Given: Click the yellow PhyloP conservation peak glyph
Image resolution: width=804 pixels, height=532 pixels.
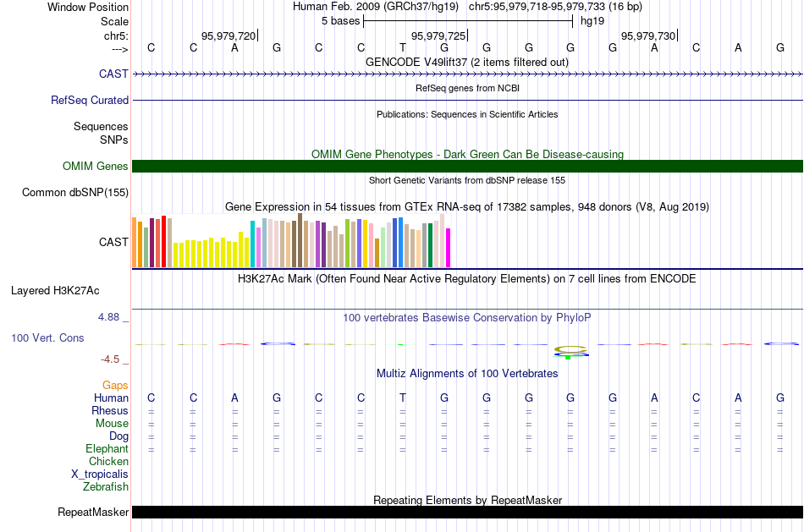Looking at the screenshot, I should coord(570,348).
